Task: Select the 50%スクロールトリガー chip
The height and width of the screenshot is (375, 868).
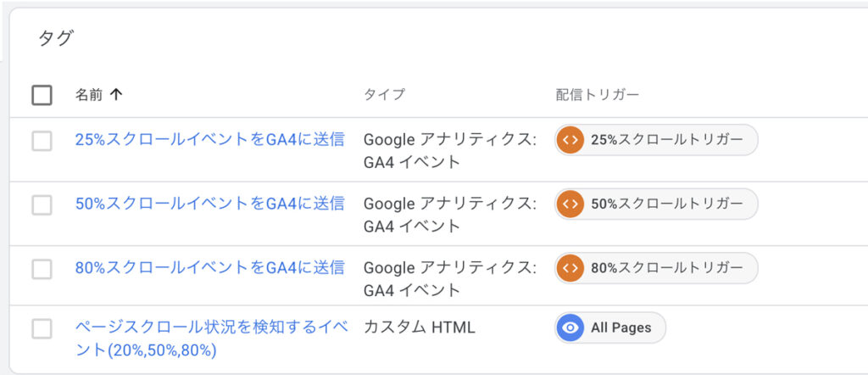Action: [656, 204]
